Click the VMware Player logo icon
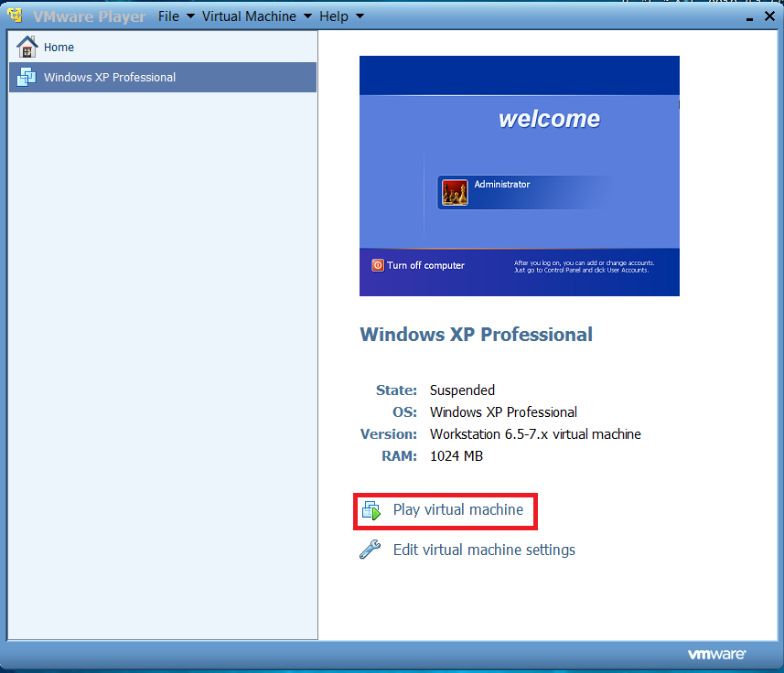Viewport: 784px width, 673px height. tap(15, 16)
